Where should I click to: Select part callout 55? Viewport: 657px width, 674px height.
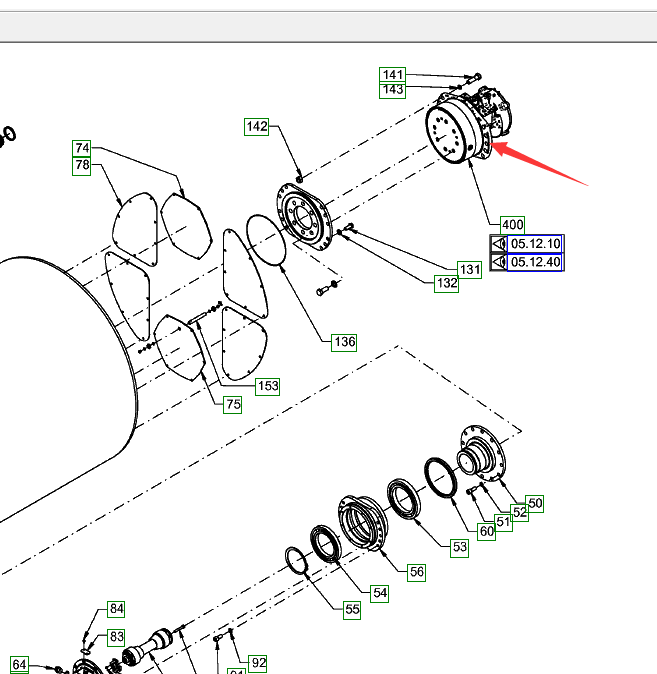tap(351, 609)
